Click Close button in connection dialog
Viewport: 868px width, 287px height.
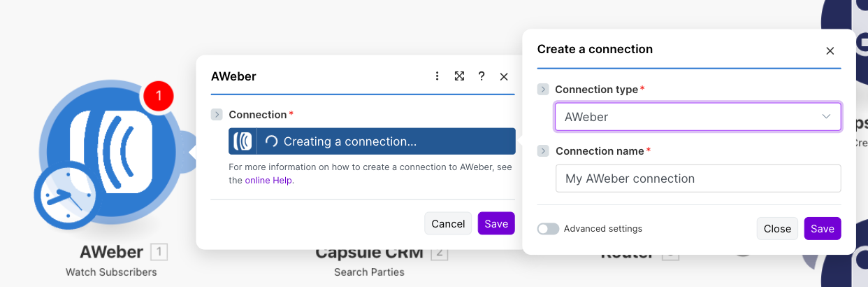pyautogui.click(x=777, y=229)
